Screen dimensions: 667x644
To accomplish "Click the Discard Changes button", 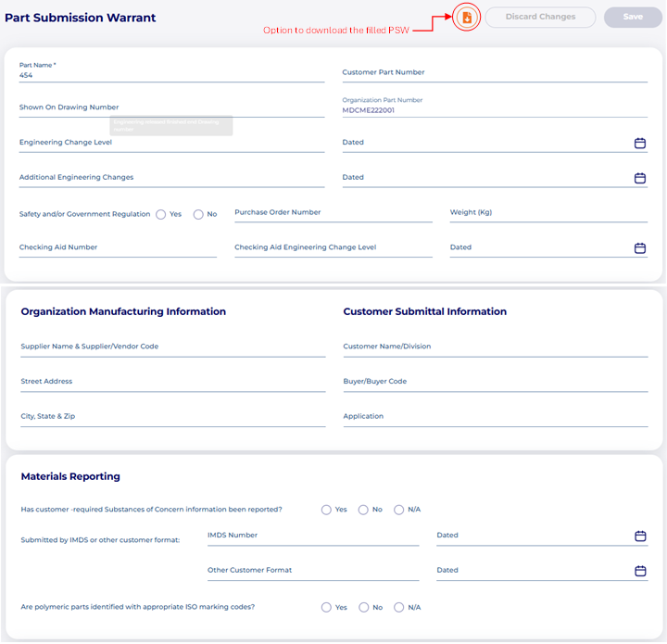I will (540, 17).
